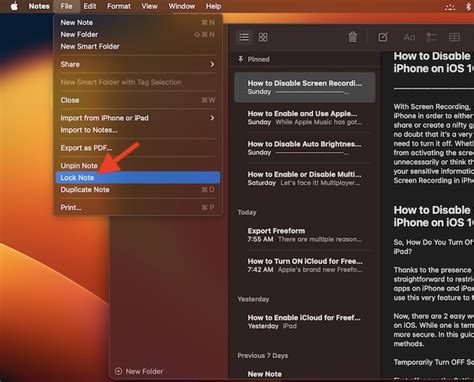Open the Notes app menu

pyautogui.click(x=39, y=6)
